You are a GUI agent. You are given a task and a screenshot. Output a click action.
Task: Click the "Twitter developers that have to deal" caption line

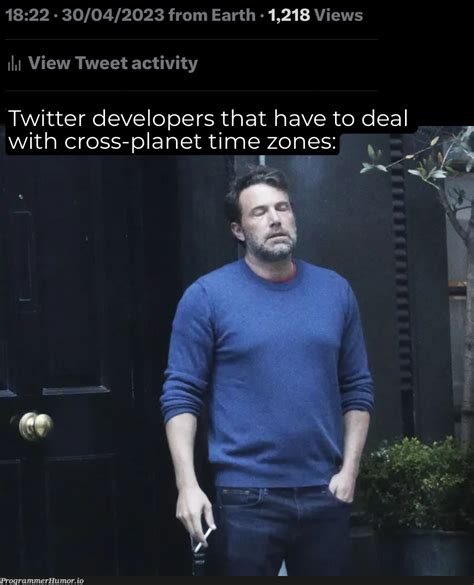(x=208, y=119)
